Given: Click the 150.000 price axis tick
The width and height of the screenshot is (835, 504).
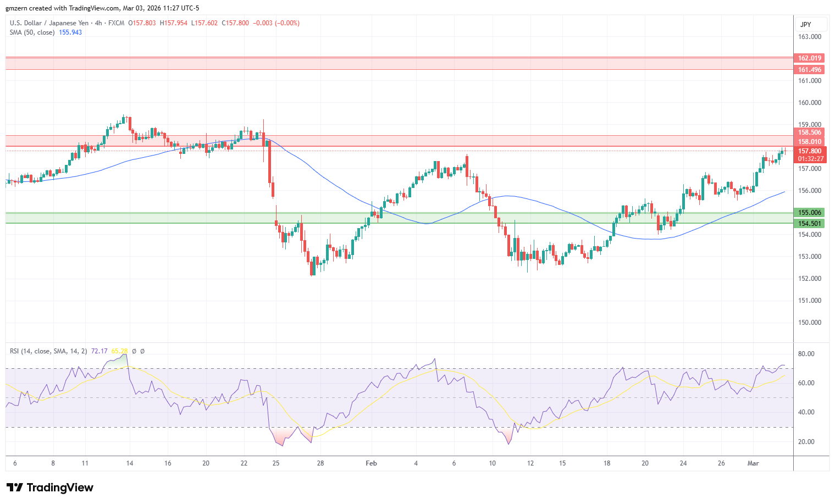Looking at the screenshot, I should pyautogui.click(x=810, y=323).
